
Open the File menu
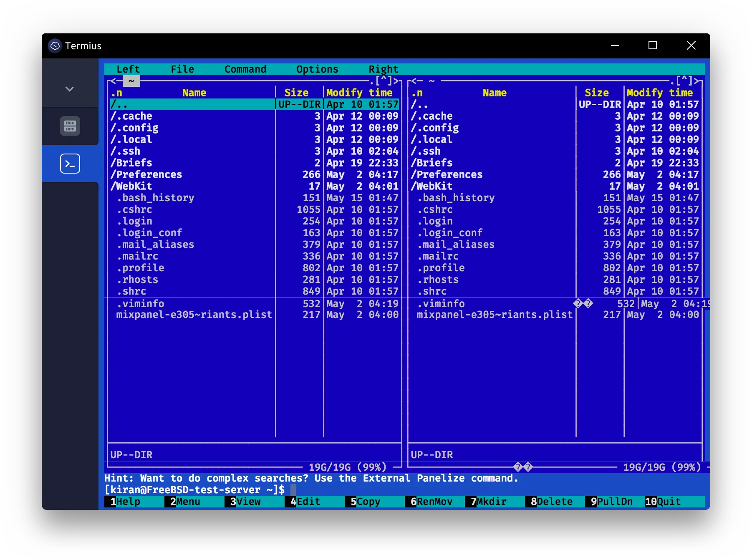click(x=182, y=69)
